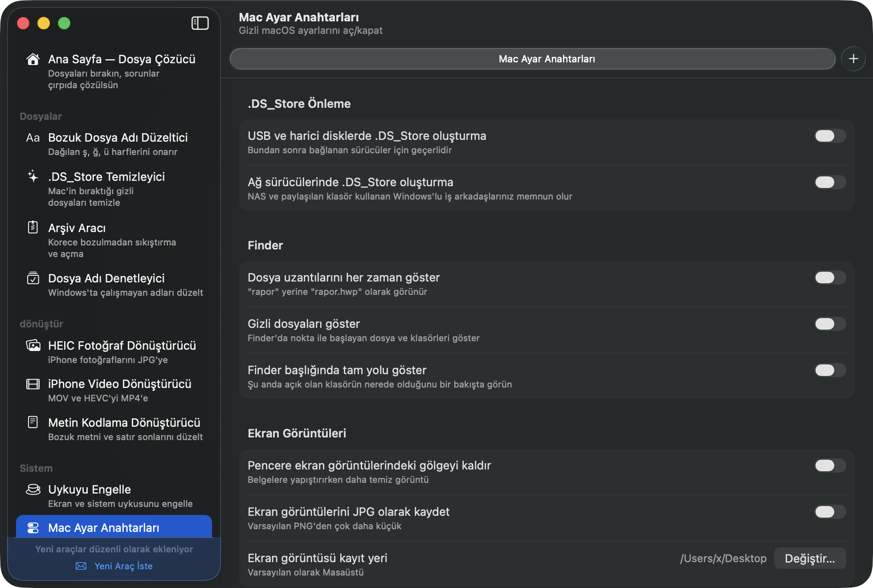Click the Değiştir... button
This screenshot has width=873, height=588.
pyautogui.click(x=810, y=558)
